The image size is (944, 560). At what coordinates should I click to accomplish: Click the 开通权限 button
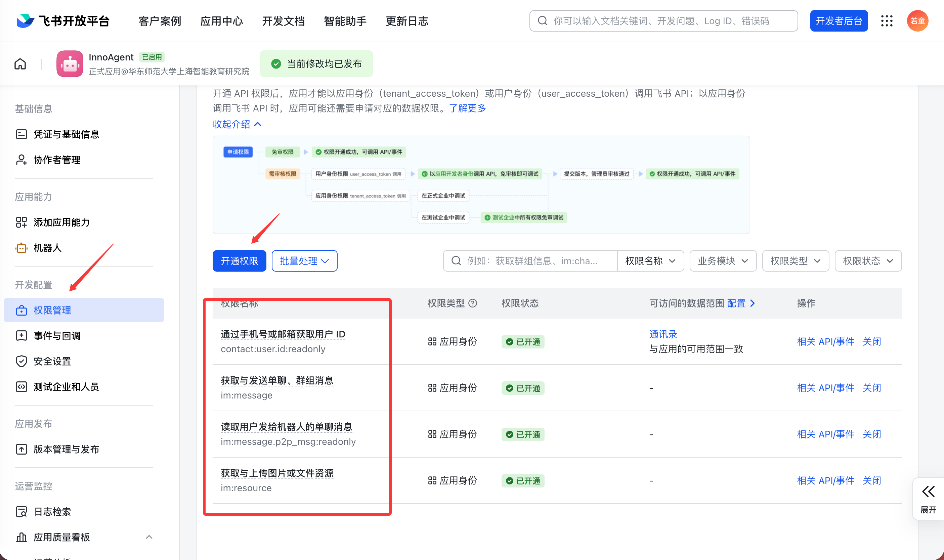(240, 261)
